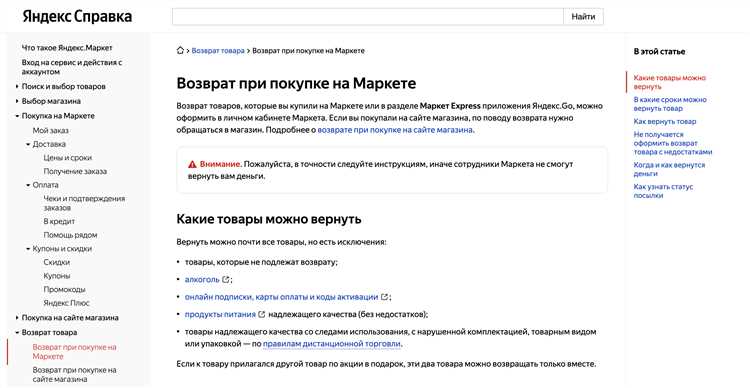Click the heading Какие товары можно вернуть
This screenshot has width=750, height=388.
269,219
